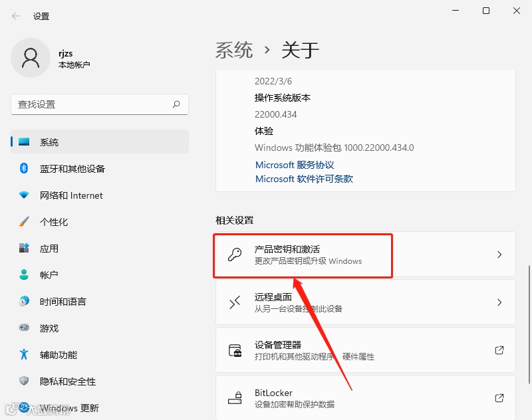
Task: Click the 查找设置 search box
Action: click(100, 104)
